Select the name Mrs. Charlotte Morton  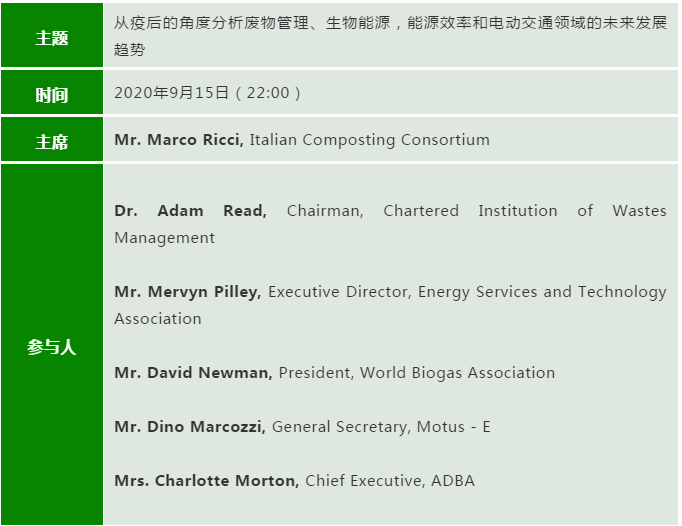pos(206,481)
